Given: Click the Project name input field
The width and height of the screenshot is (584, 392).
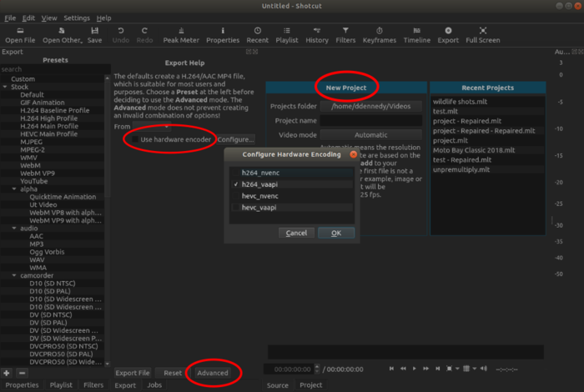Looking at the screenshot, I should coord(371,120).
